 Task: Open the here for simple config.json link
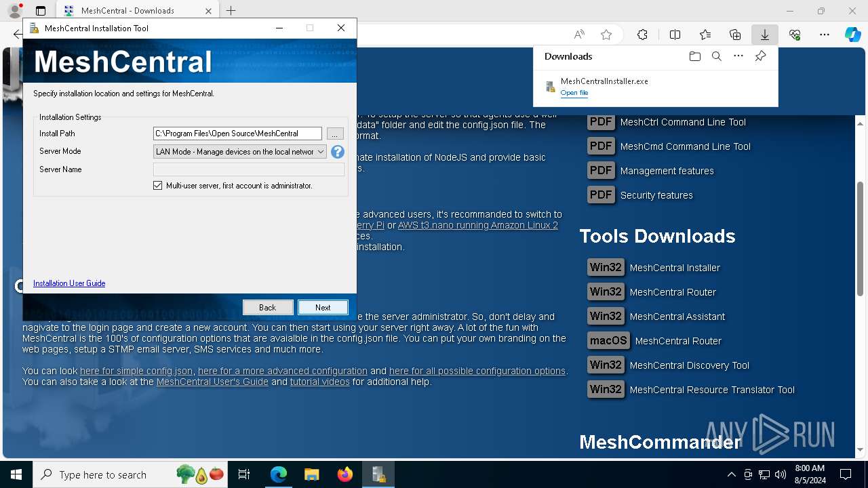136,371
